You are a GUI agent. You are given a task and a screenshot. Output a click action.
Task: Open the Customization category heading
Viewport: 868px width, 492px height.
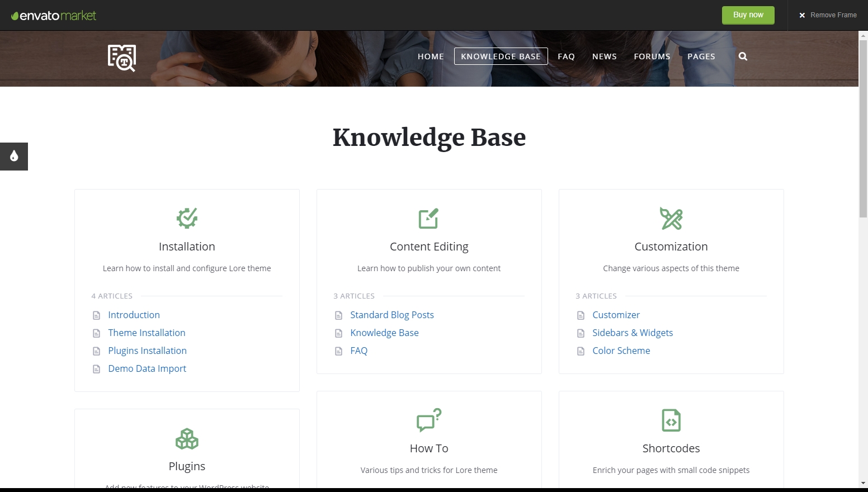(671, 247)
